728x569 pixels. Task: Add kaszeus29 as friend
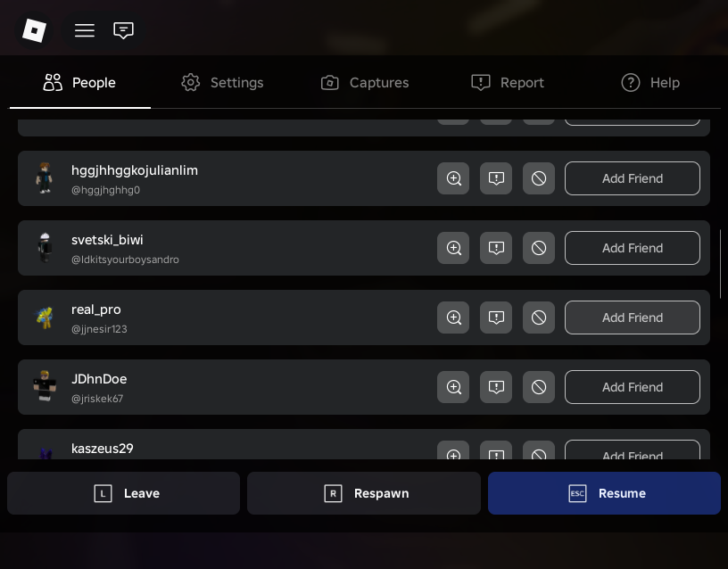tap(633, 450)
